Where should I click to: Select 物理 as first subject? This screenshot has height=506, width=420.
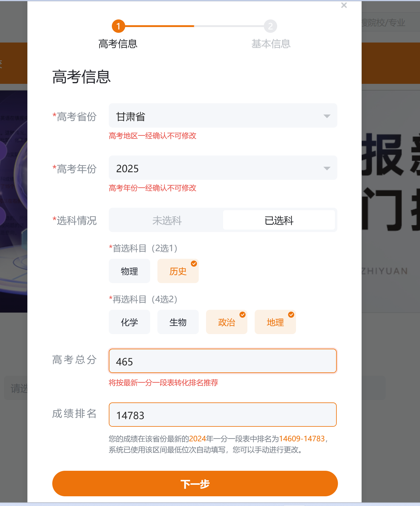coord(129,271)
